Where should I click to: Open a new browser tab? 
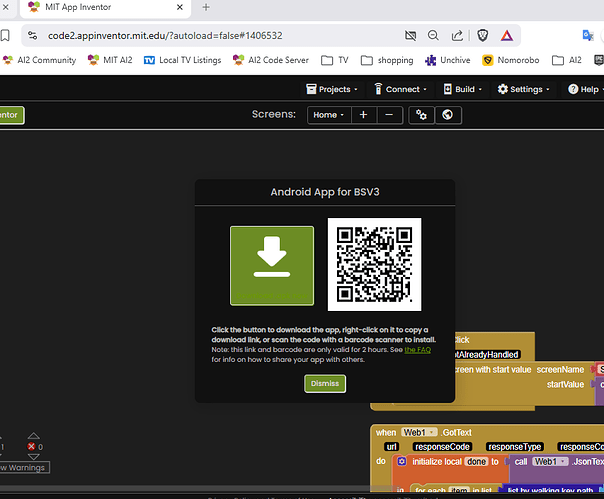(x=206, y=7)
